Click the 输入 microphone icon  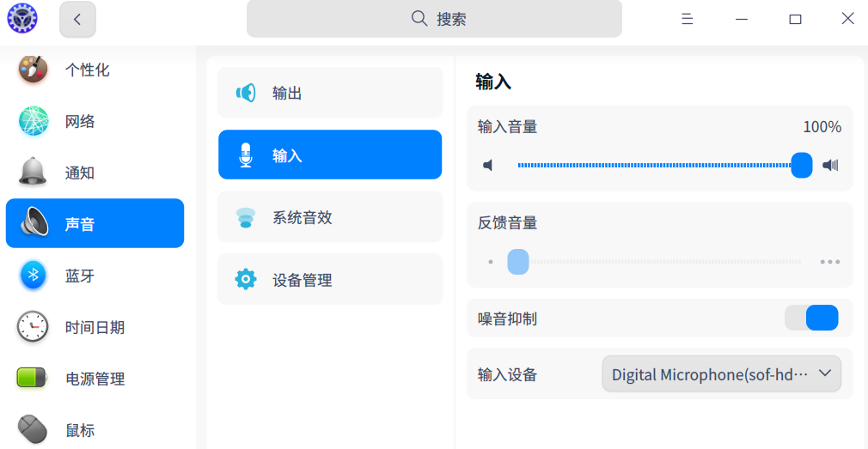(x=246, y=155)
